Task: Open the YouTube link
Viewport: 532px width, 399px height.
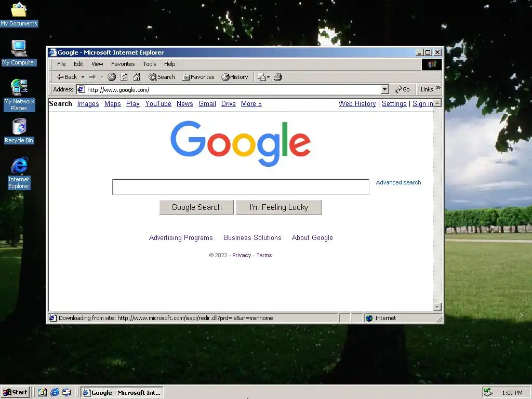Action: point(158,104)
